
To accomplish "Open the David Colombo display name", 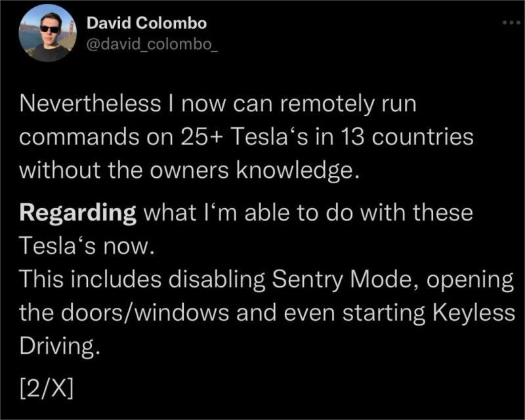I will point(146,23).
